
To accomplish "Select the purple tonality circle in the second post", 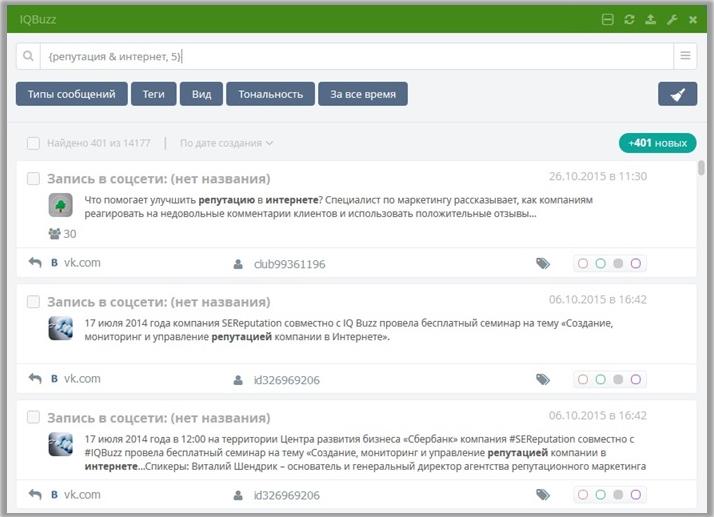I will (636, 379).
